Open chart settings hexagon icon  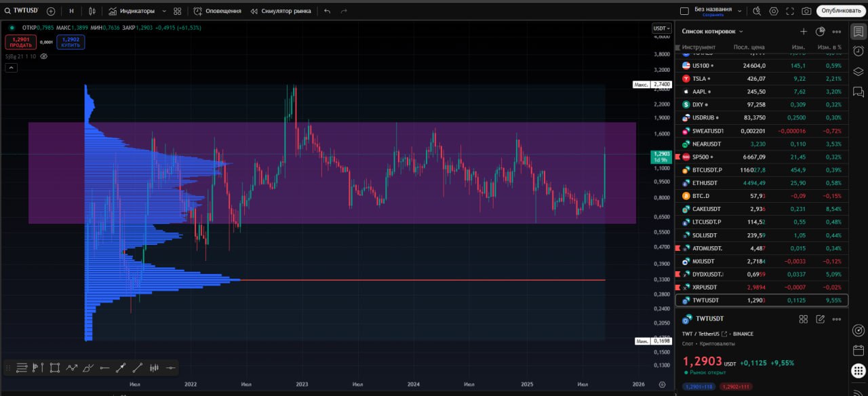click(x=773, y=11)
